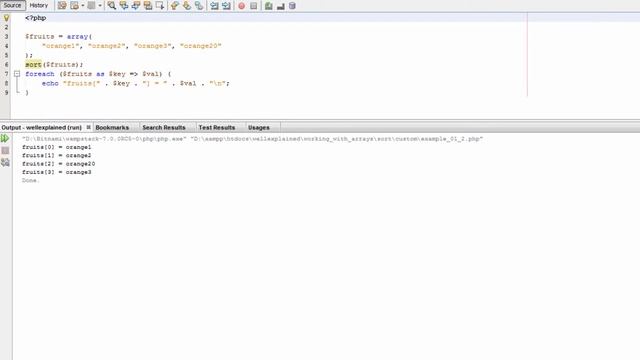
Task: Click the foreach keyword on line 7
Action: tap(40, 74)
